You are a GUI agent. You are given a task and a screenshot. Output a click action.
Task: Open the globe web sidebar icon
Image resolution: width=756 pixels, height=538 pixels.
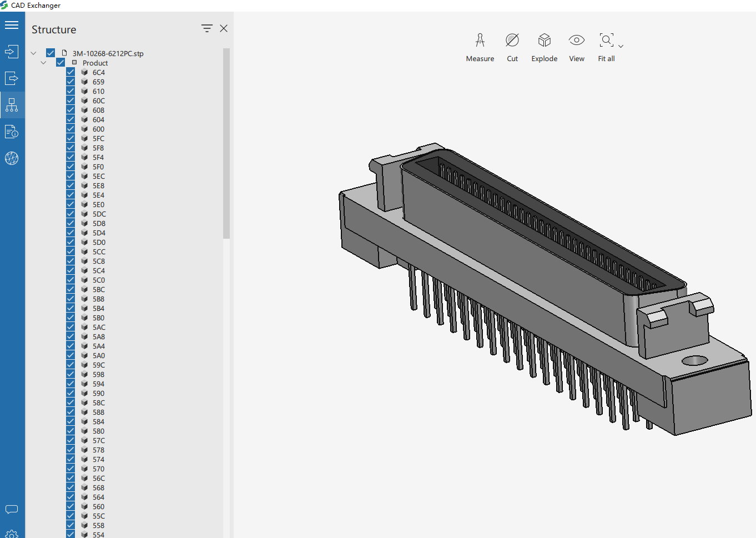pyautogui.click(x=12, y=158)
